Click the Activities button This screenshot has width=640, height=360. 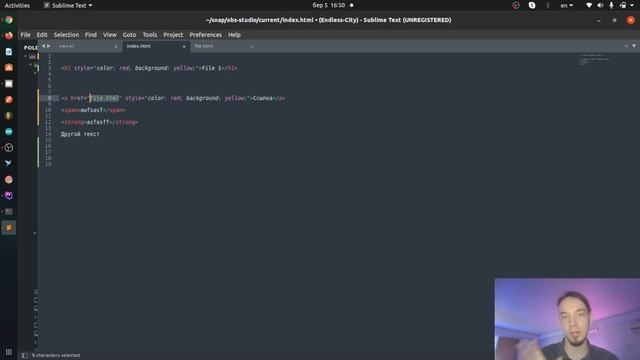click(17, 5)
